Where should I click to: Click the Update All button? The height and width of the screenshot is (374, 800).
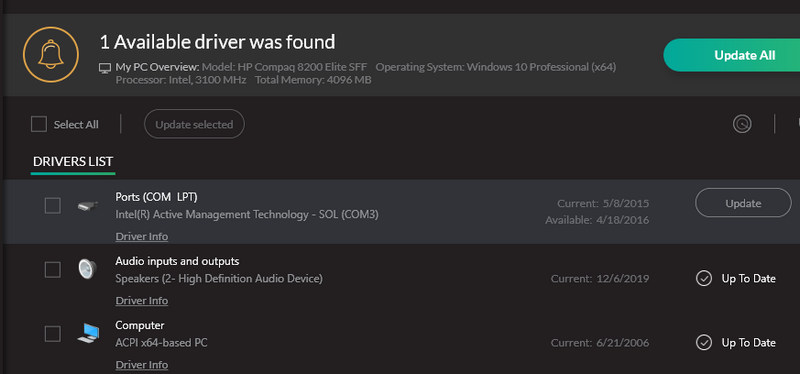(x=732, y=55)
